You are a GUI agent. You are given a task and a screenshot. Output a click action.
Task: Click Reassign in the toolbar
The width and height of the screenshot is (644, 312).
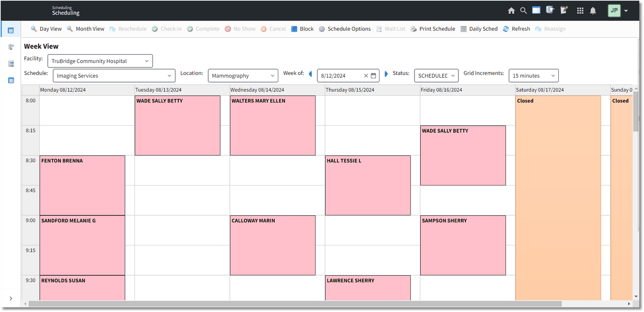[x=550, y=29]
